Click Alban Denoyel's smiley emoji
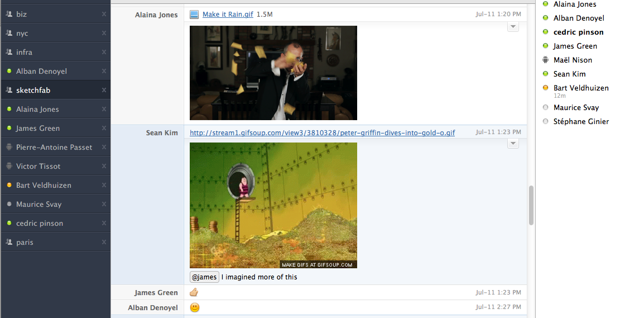Viewport: 644px width, 318px height. [195, 307]
